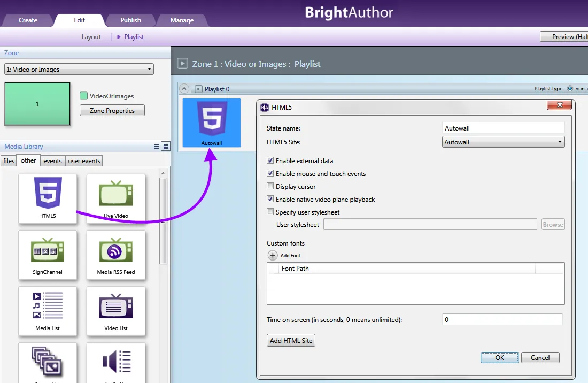Toggle Enable mouse and touch events
The width and height of the screenshot is (588, 383).
270,173
